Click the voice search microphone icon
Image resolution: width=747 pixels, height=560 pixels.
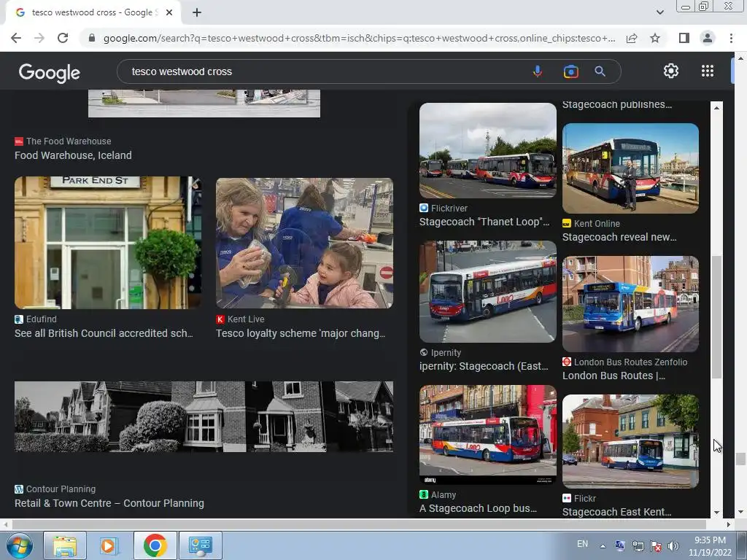538,71
